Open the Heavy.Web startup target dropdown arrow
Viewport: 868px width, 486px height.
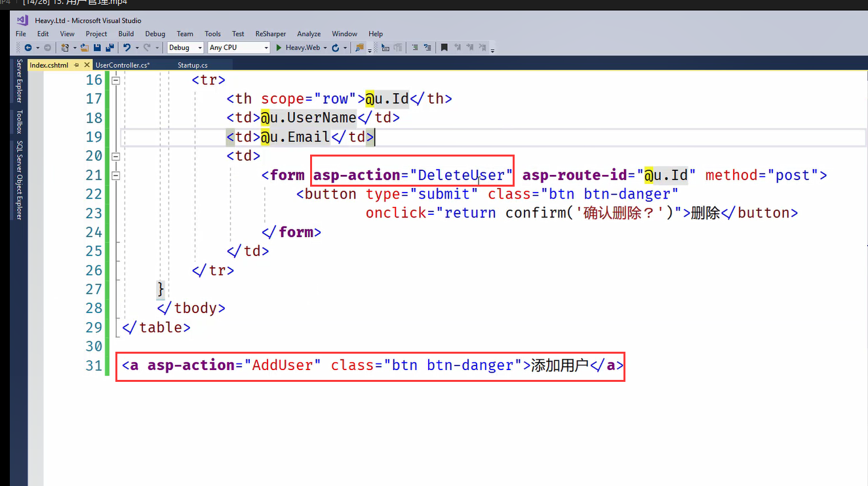coord(325,48)
